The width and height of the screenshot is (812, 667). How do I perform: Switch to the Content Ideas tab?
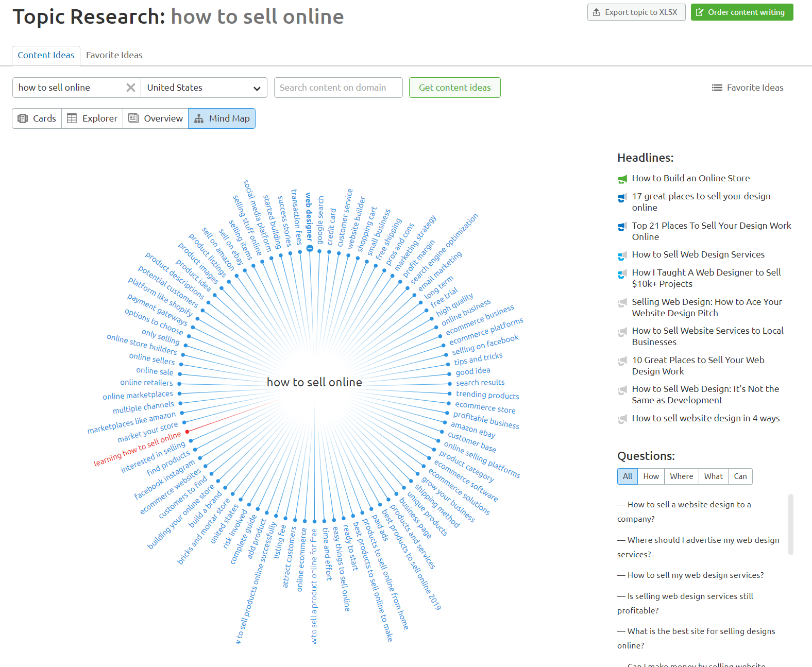(x=46, y=55)
